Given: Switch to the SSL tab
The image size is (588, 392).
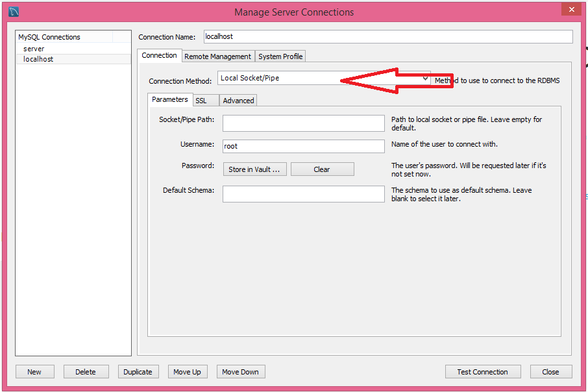Looking at the screenshot, I should click(x=205, y=100).
